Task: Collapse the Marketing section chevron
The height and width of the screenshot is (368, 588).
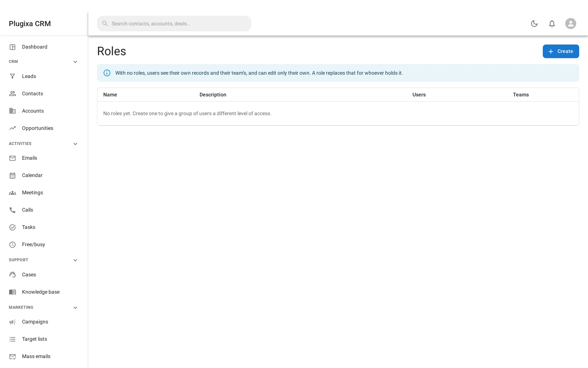Action: (75, 308)
